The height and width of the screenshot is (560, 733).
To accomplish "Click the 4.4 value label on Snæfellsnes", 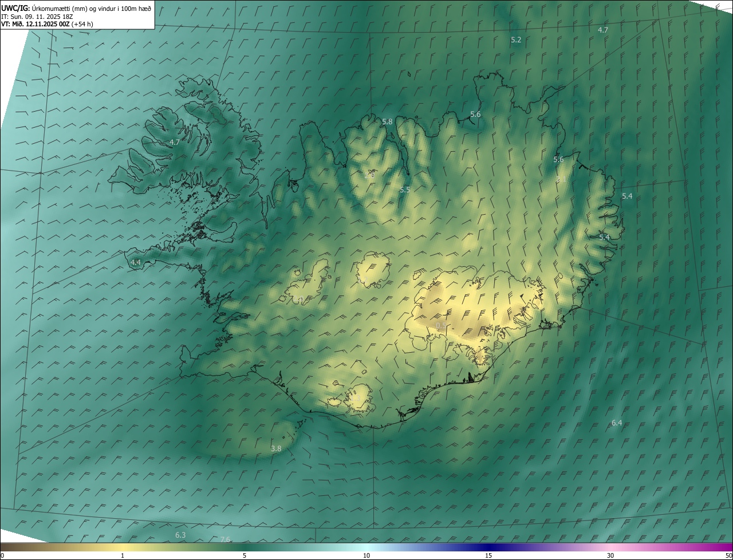I will pos(136,262).
